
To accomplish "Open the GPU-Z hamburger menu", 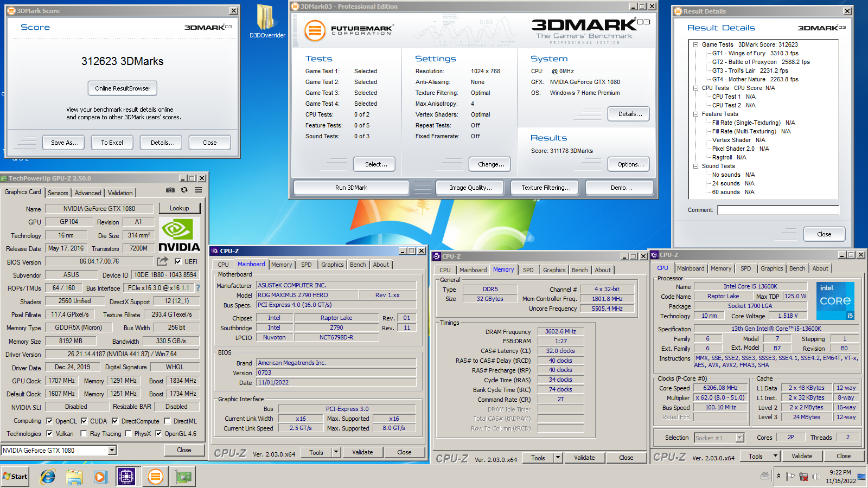I will point(199,190).
